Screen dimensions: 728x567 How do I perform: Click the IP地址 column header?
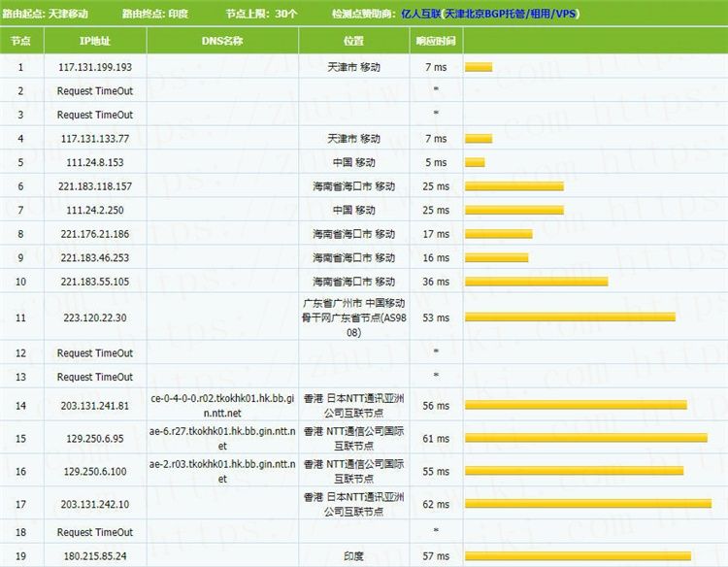95,41
